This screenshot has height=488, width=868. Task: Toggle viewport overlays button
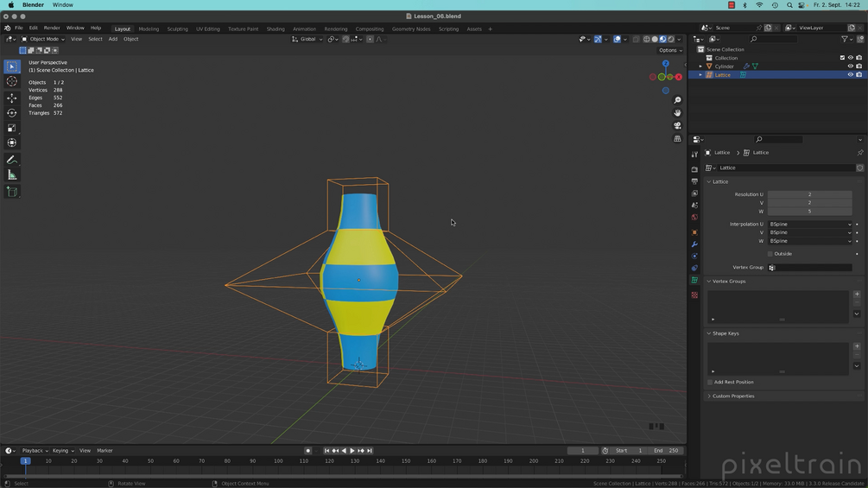point(617,39)
